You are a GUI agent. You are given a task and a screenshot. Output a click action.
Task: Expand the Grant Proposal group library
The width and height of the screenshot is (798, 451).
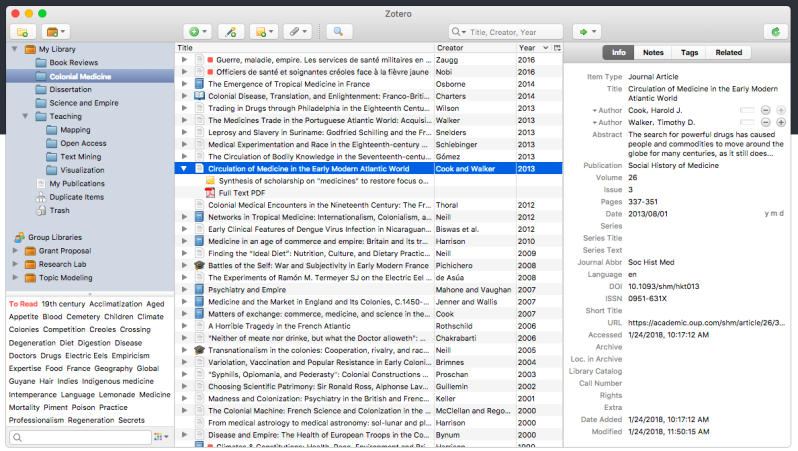(x=15, y=251)
